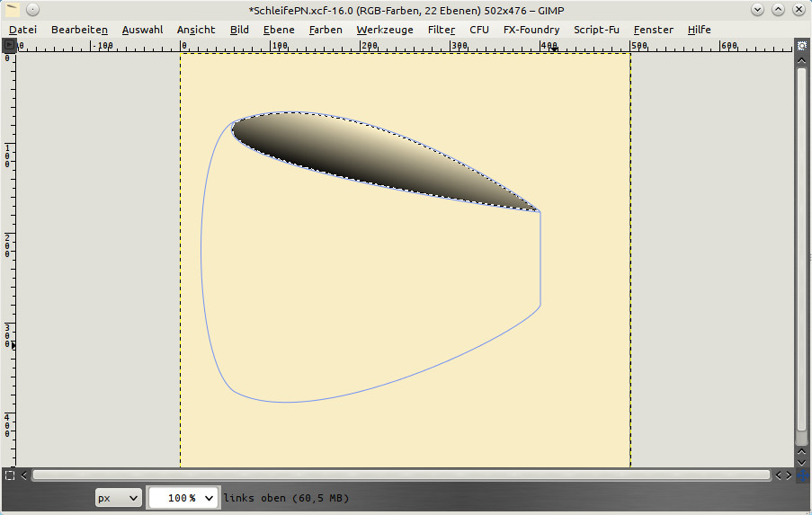The height and width of the screenshot is (515, 812).
Task: Click the round pin button in title bar
Action: 32,10
